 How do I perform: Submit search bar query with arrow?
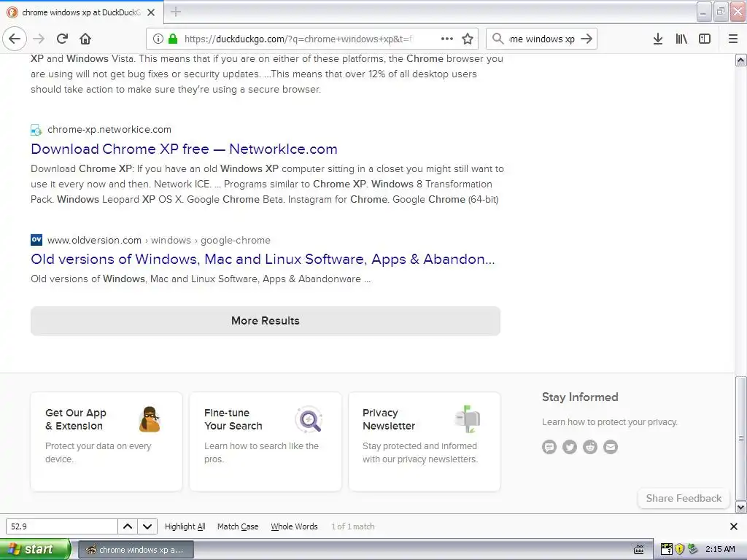(587, 39)
